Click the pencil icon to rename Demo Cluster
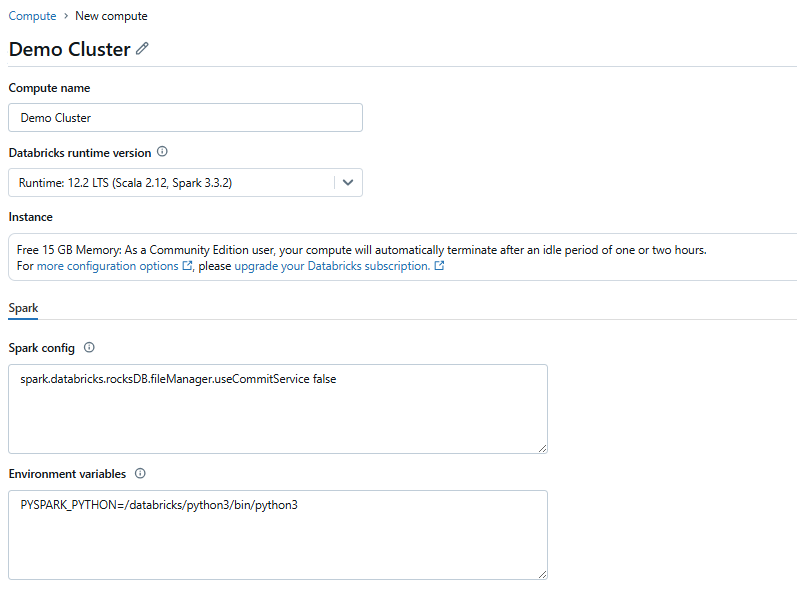Viewport: 797px width, 602px height. pyautogui.click(x=142, y=48)
